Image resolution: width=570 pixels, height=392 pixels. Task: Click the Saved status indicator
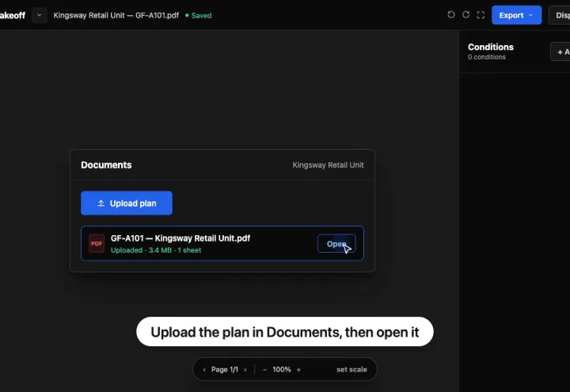(x=198, y=15)
